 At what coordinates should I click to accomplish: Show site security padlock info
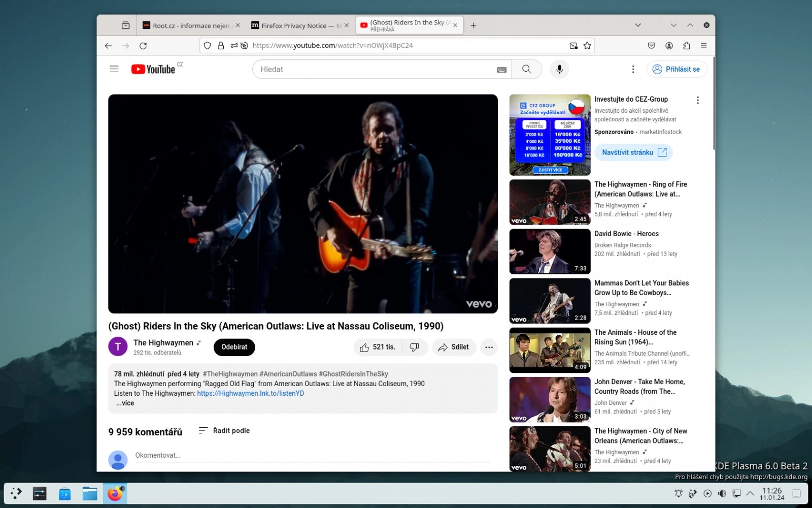click(x=221, y=46)
